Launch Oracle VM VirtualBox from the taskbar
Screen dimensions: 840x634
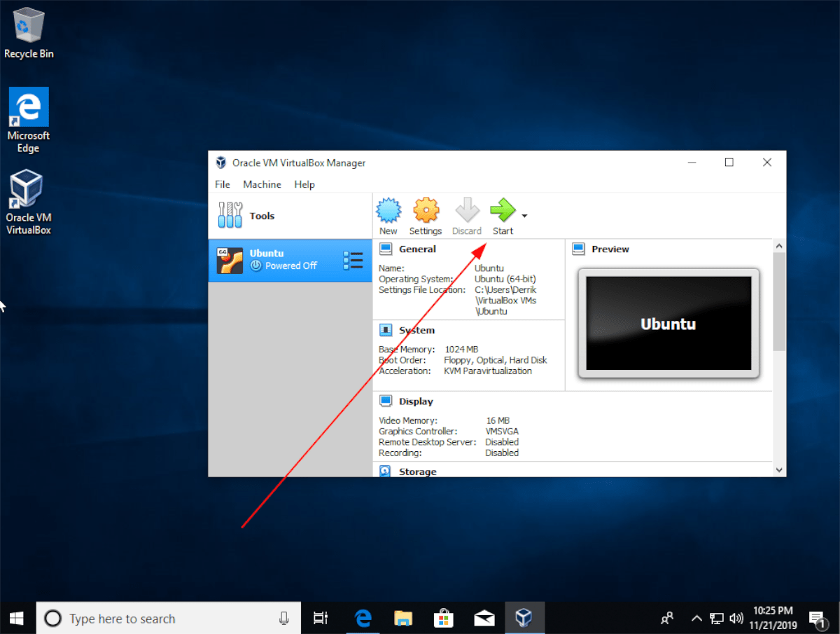[525, 618]
